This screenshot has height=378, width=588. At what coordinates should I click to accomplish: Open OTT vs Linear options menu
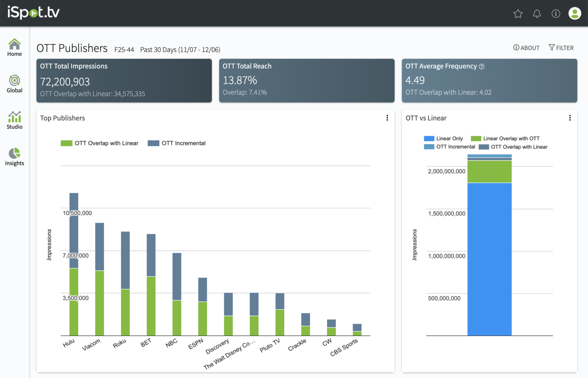point(570,118)
